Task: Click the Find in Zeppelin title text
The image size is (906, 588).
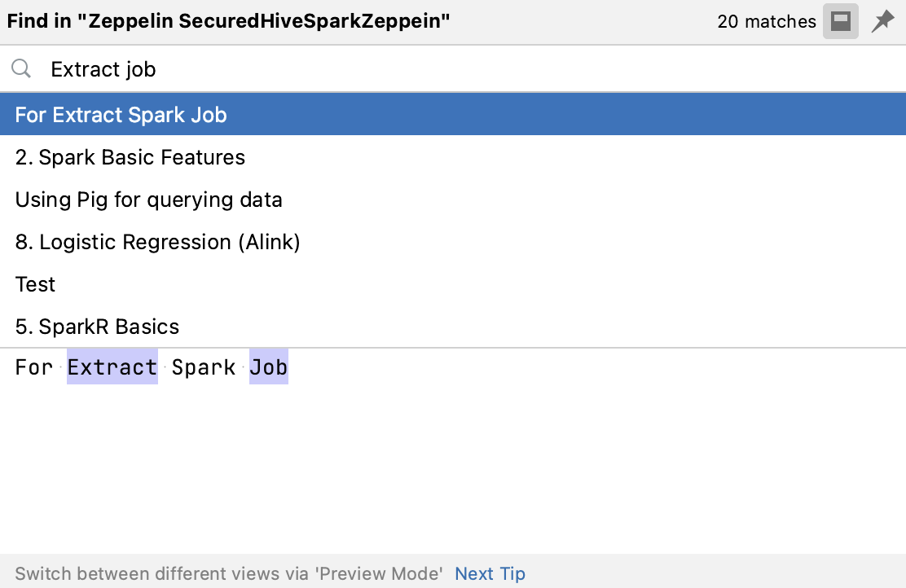Action: [228, 21]
